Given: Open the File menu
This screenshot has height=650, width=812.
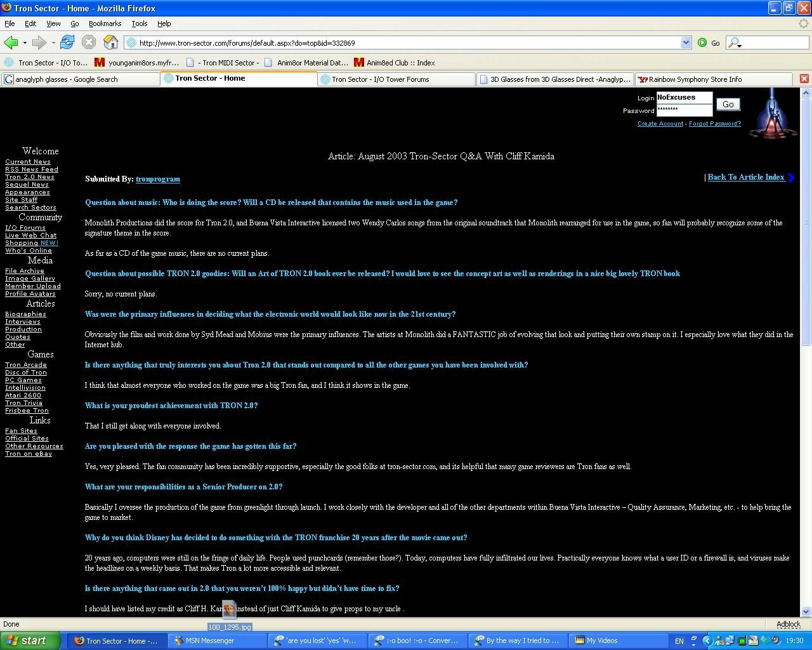Looking at the screenshot, I should click(10, 23).
